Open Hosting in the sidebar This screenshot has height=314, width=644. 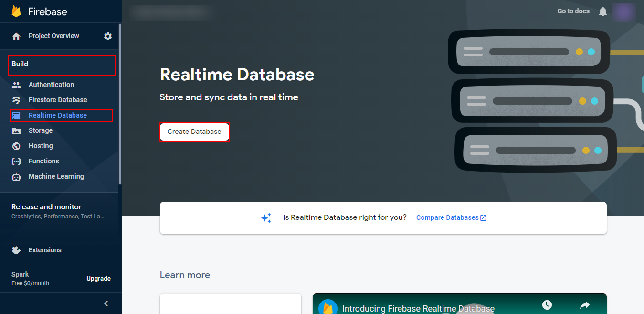[41, 146]
